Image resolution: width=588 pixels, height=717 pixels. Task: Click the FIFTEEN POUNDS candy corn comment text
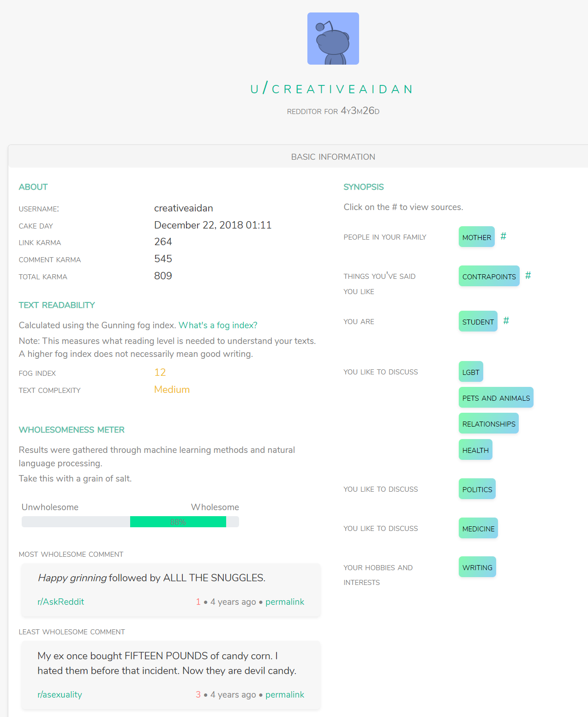click(x=167, y=663)
